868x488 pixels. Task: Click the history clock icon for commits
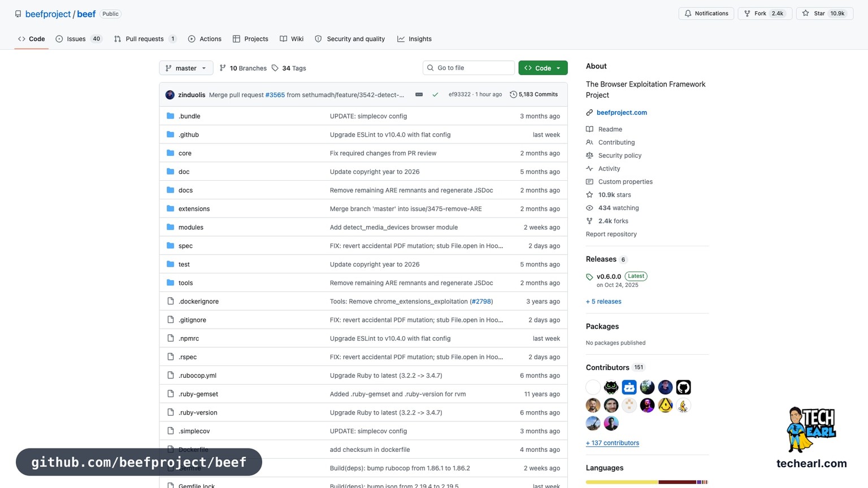pos(513,94)
